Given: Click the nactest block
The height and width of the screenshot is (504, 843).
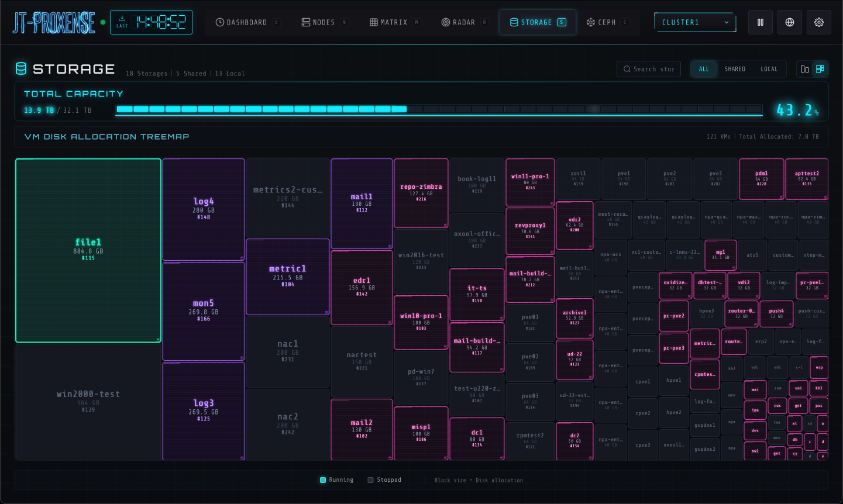Looking at the screenshot, I should 362,361.
